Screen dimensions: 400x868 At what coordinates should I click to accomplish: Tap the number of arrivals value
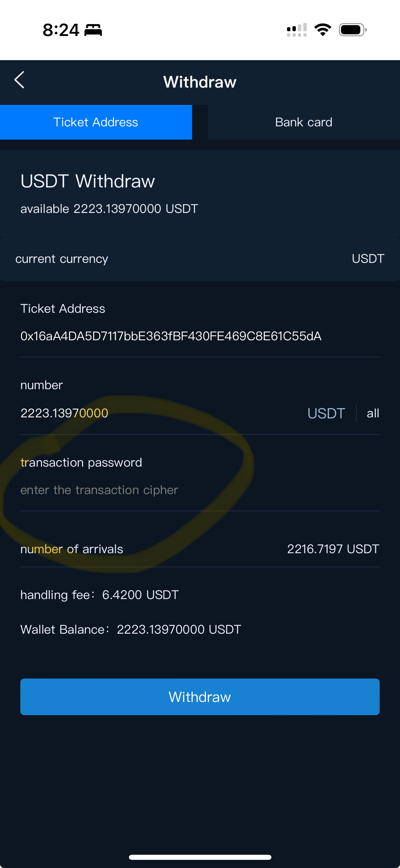[x=333, y=549]
